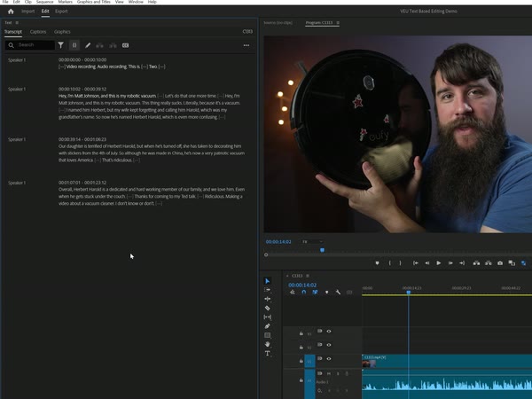Select the Slip tool

(x=268, y=317)
